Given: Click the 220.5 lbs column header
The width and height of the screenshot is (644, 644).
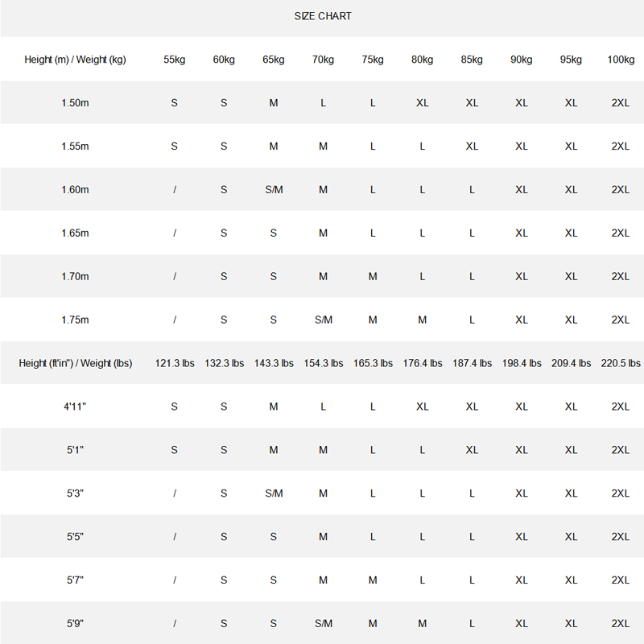Looking at the screenshot, I should pyautogui.click(x=621, y=363).
